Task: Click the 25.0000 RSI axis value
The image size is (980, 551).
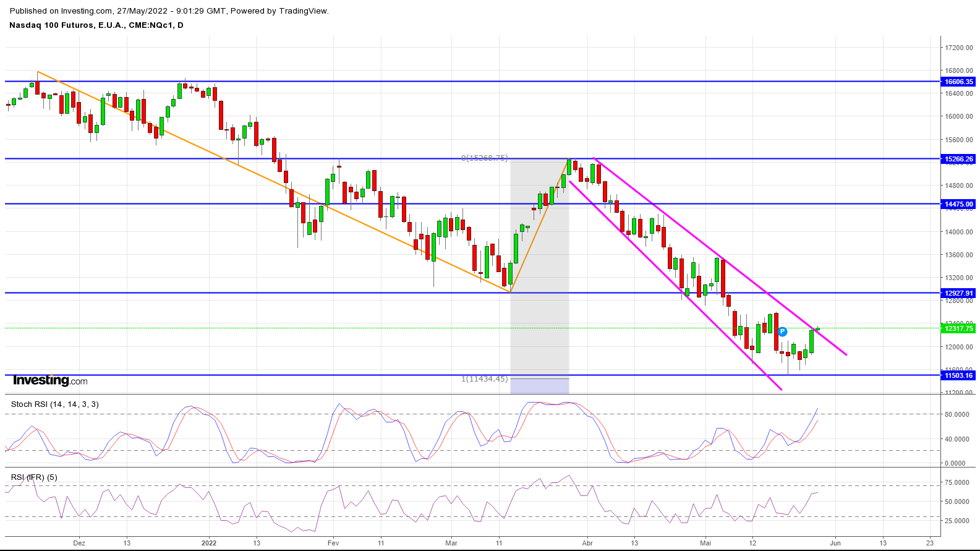Action: (x=957, y=521)
